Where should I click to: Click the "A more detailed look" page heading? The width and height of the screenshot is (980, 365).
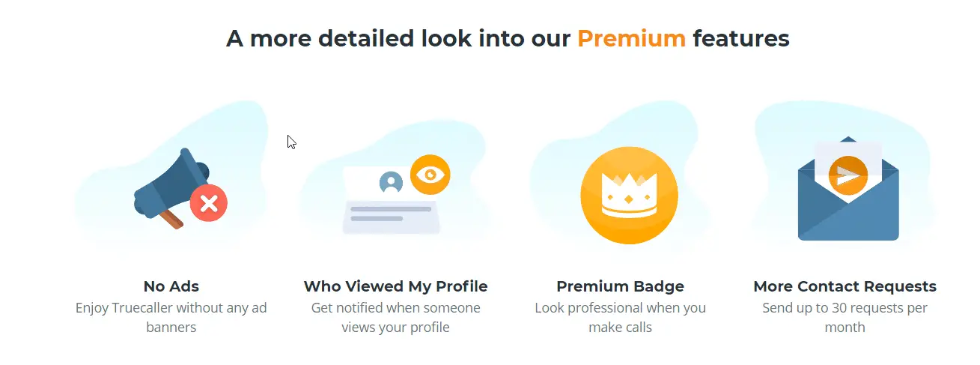pyautogui.click(x=508, y=38)
